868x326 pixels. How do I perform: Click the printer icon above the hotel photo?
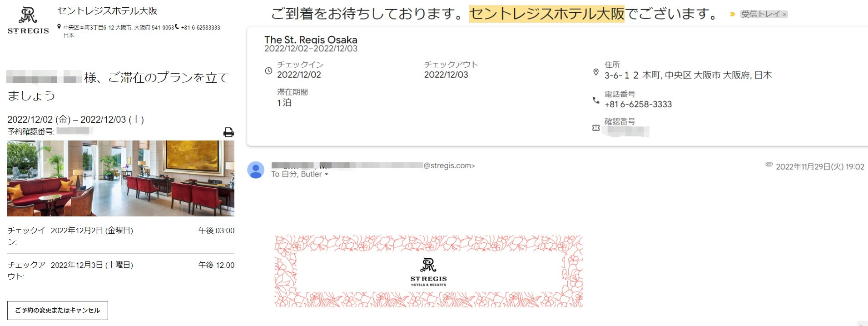(228, 132)
